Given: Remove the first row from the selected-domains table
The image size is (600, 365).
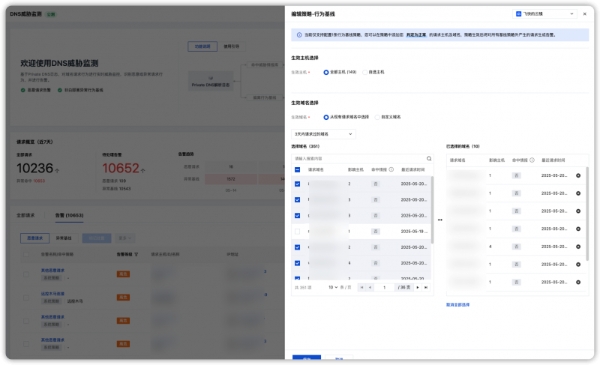Looking at the screenshot, I should 578,176.
